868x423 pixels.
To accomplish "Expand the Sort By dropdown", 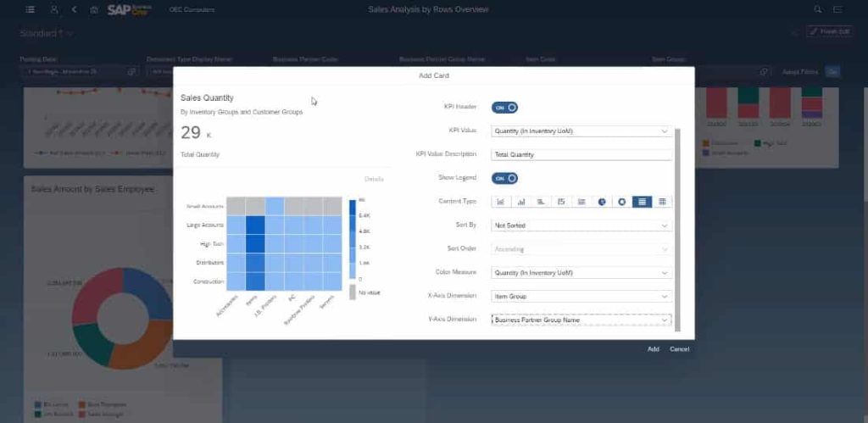I will [x=581, y=225].
